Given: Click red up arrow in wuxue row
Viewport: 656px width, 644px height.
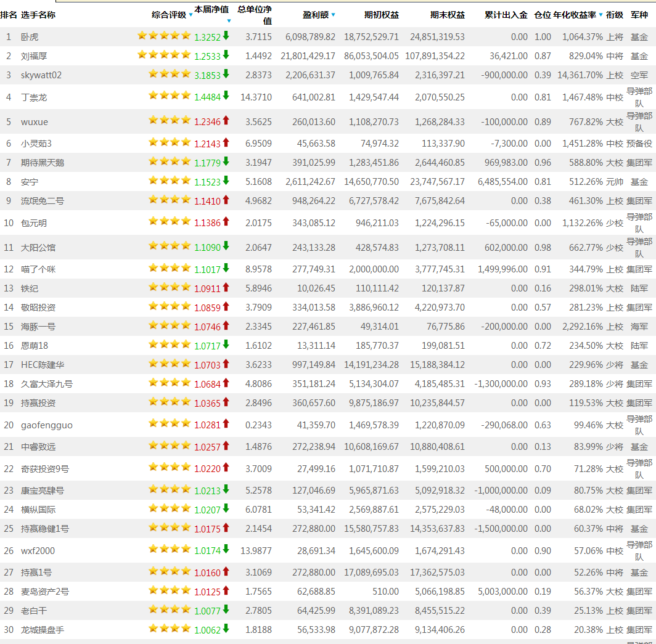Looking at the screenshot, I should [x=226, y=120].
